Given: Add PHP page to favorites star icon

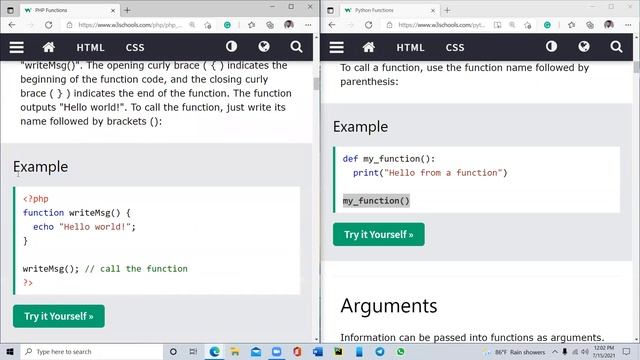Looking at the screenshot, I should click(x=208, y=25).
